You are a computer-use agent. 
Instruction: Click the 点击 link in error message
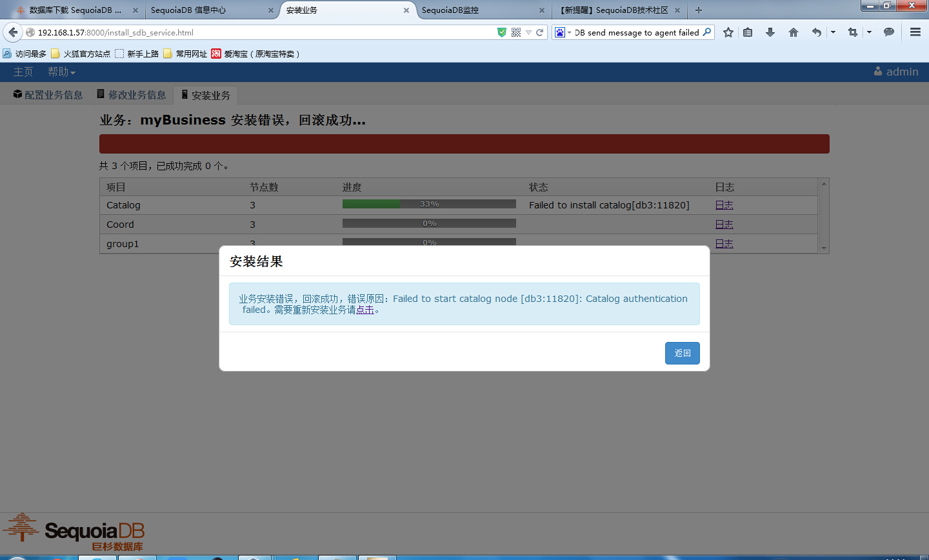[365, 310]
